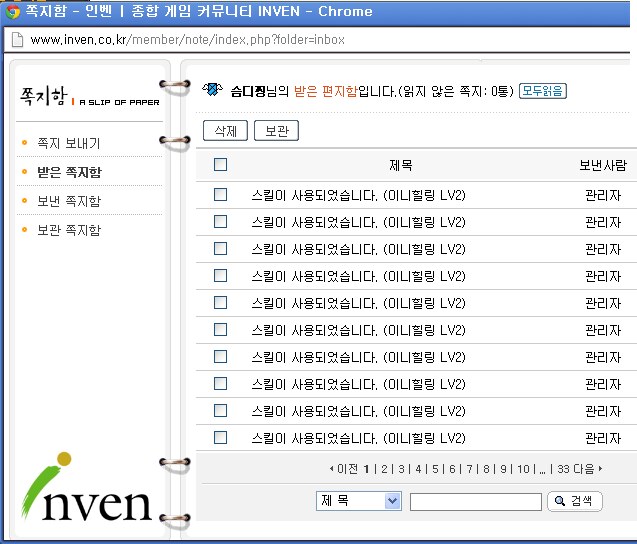The image size is (637, 544).
Task: Click the 다음 next page link
Action: click(584, 469)
